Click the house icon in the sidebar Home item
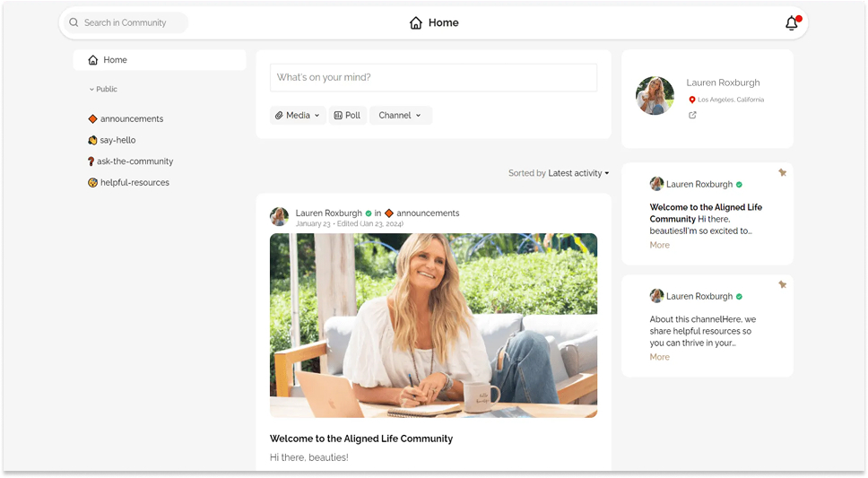 pyautogui.click(x=93, y=60)
